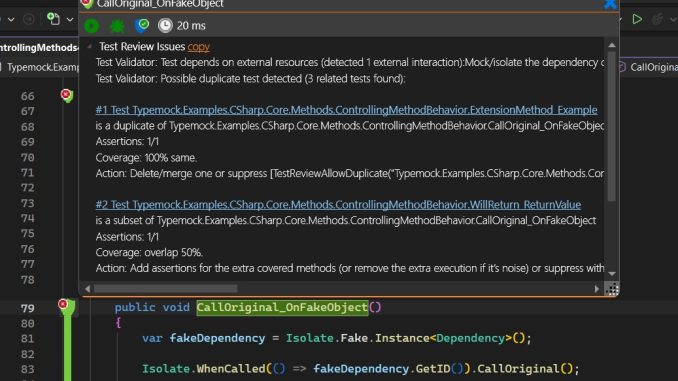Click CallOriginal() call on line 83

[x=525, y=369]
